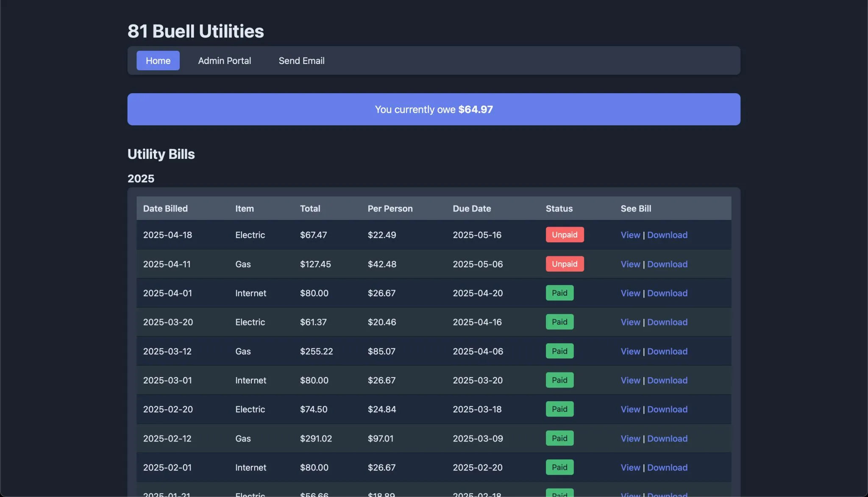Click the Date Billed column header
Screen dimensions: 868x497
[165, 208]
